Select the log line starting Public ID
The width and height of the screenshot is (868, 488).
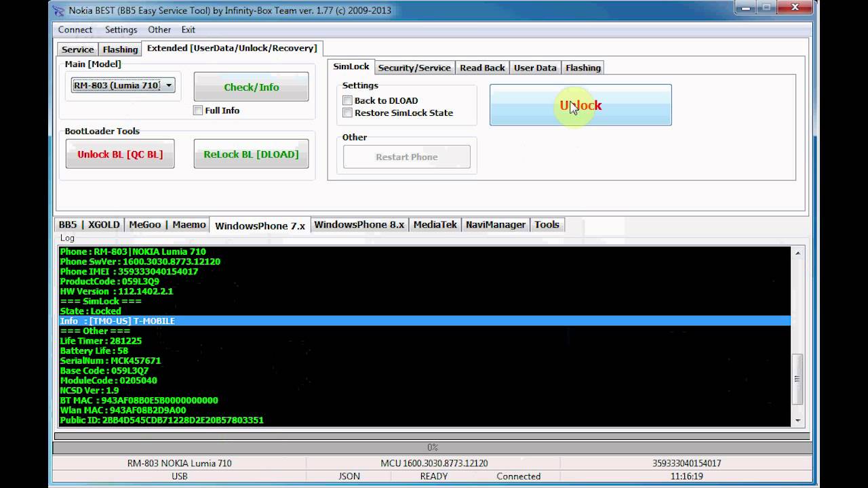click(161, 420)
